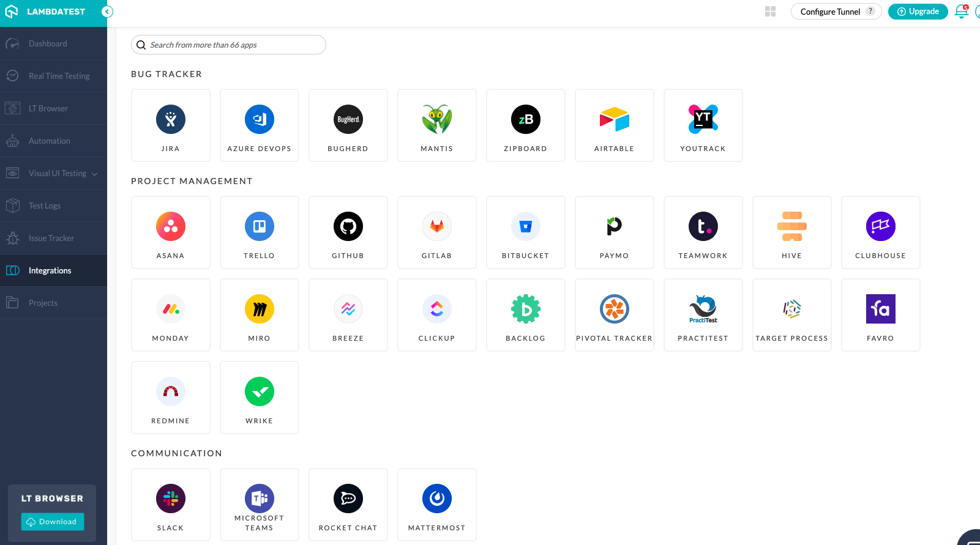Select the Miro integration icon

[x=260, y=309]
